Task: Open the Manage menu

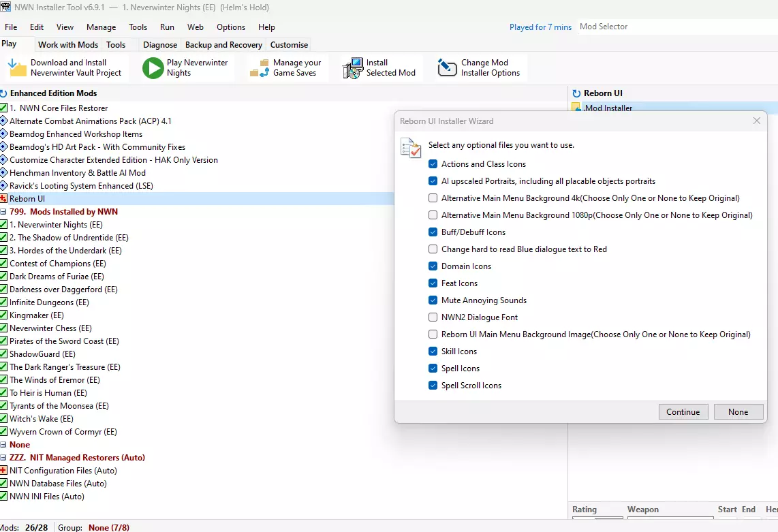Action: (101, 27)
